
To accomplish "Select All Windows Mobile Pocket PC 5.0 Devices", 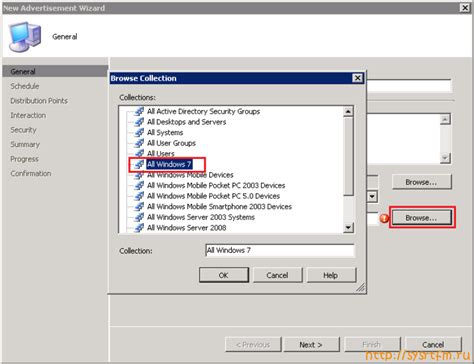I will [213, 196].
